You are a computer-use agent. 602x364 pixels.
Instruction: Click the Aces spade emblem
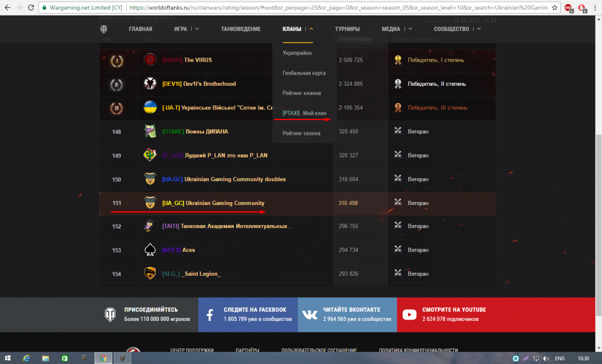[149, 250]
